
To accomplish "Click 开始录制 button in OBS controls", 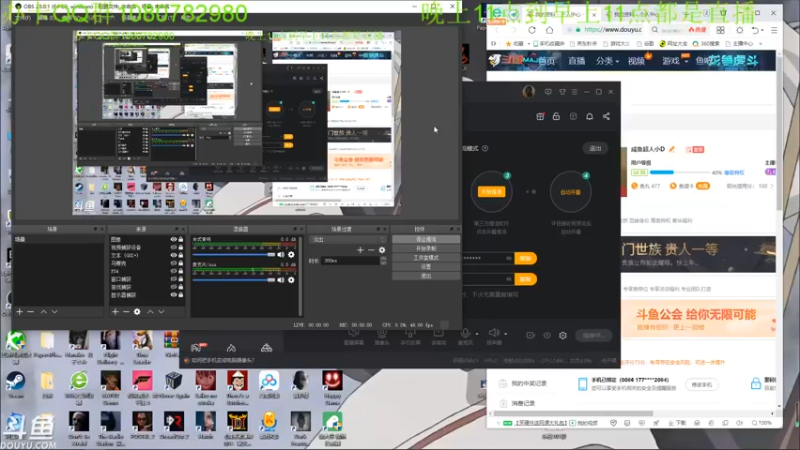I will [426, 248].
